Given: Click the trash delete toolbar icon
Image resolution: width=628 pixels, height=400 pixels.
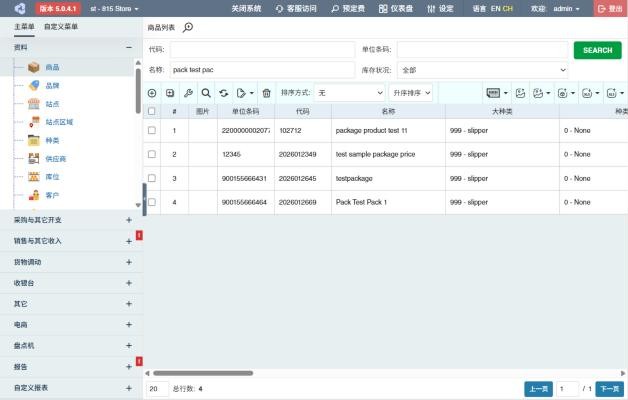Looking at the screenshot, I should [266, 93].
